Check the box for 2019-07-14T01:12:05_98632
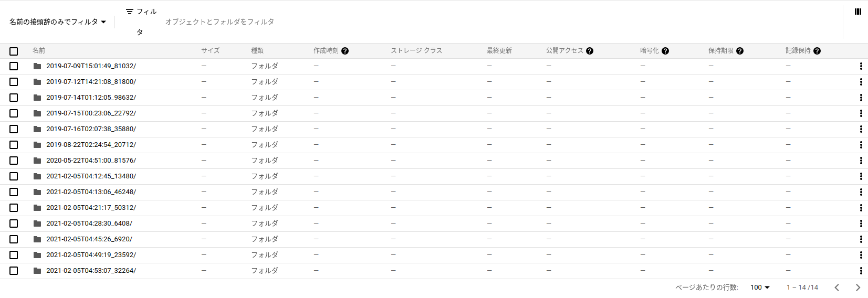Viewport: 868px width, 298px height. point(14,98)
